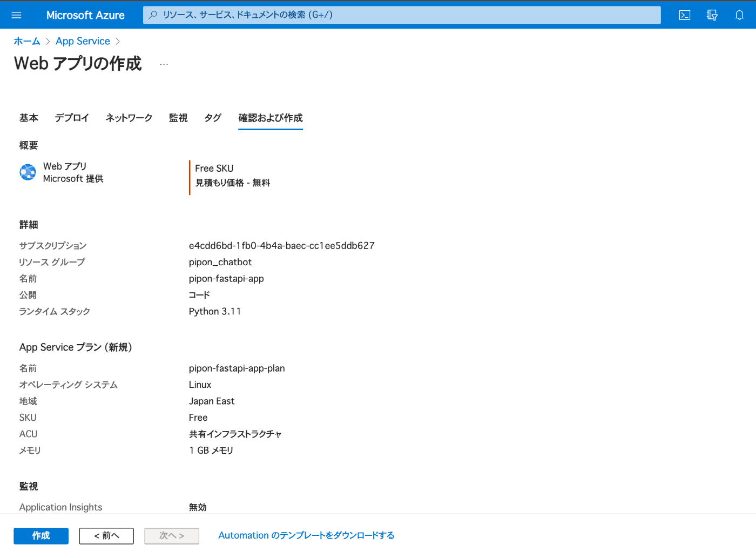Click the 概要 section heading
This screenshot has width=756, height=558.
[x=29, y=145]
